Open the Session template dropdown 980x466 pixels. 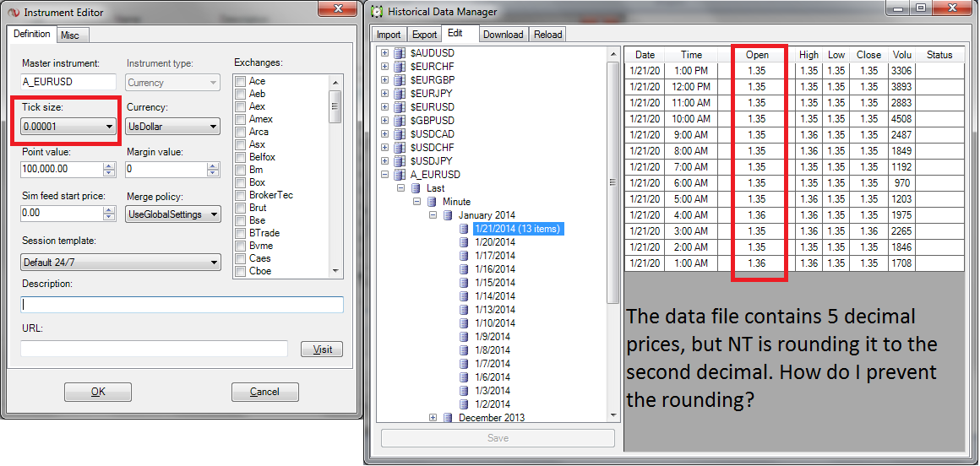(x=121, y=263)
